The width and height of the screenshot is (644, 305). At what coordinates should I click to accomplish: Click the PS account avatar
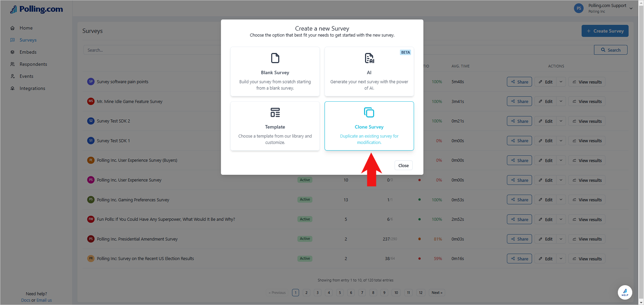click(579, 8)
